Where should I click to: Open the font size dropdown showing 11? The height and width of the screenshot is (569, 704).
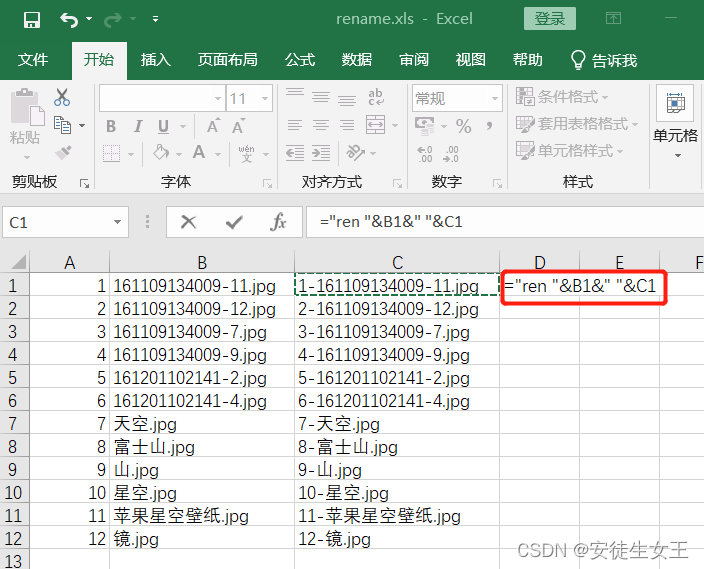click(x=265, y=98)
